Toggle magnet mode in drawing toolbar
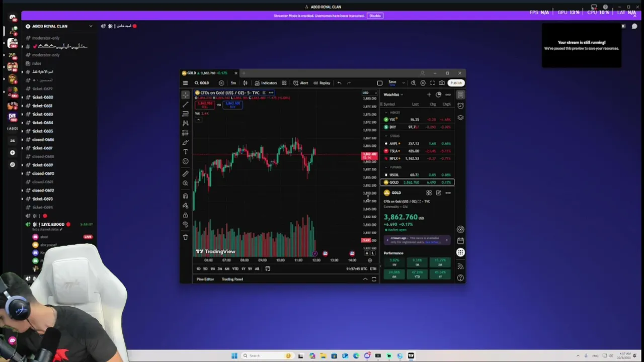Screen dimensions: 644x362 coord(185,196)
